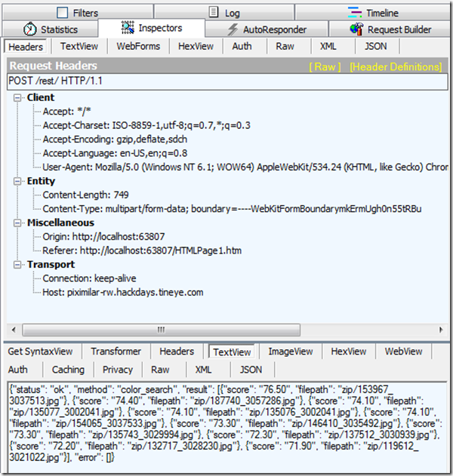The width and height of the screenshot is (453, 476).
Task: Select the Content-Type multipart header row
Action: 232,209
